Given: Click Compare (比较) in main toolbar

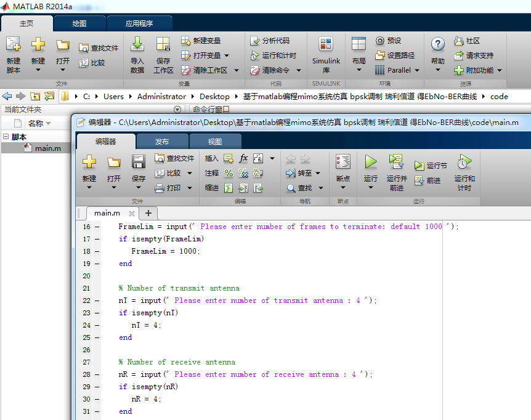Looking at the screenshot, I should (92, 63).
